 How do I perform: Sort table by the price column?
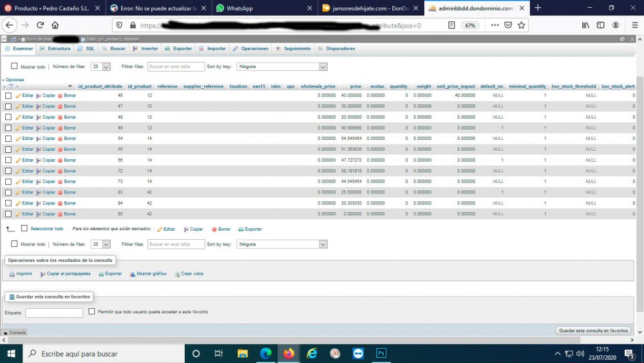[x=355, y=86]
